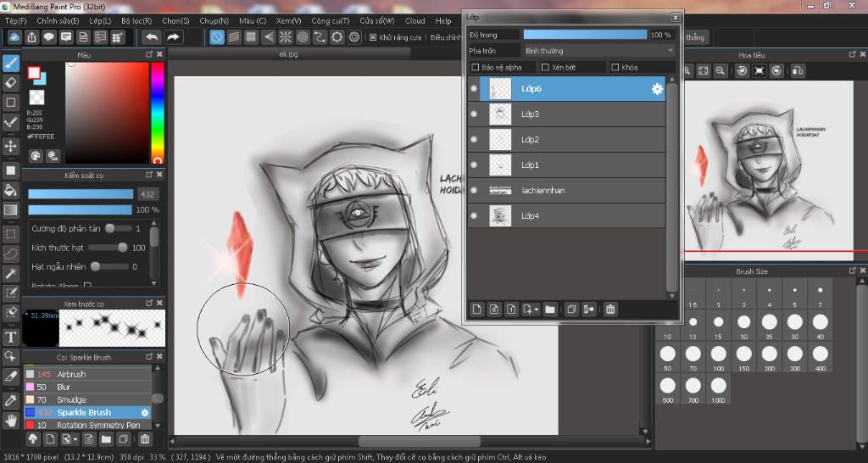Select the Smudge brush

(x=87, y=400)
